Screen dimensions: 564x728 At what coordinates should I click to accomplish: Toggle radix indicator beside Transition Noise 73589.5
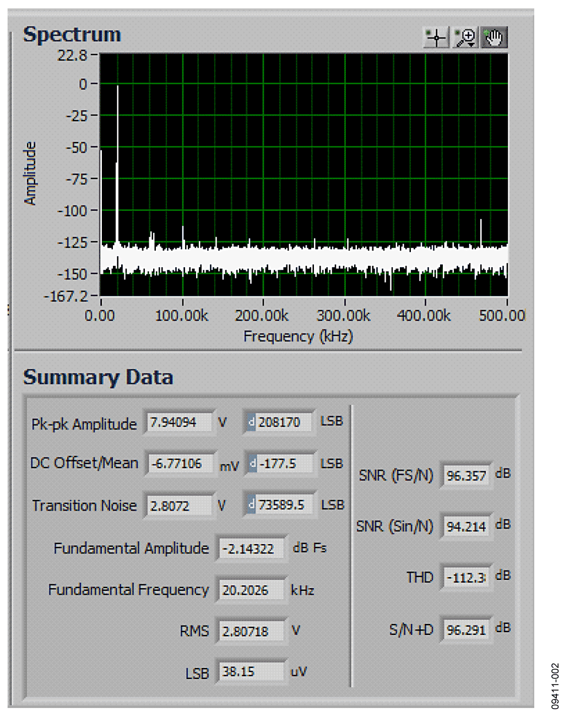(251, 504)
